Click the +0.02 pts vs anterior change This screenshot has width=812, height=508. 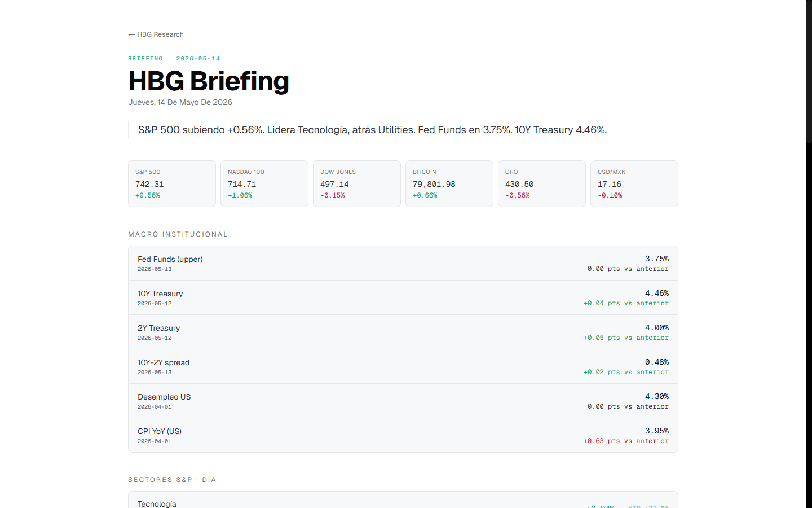click(x=626, y=372)
